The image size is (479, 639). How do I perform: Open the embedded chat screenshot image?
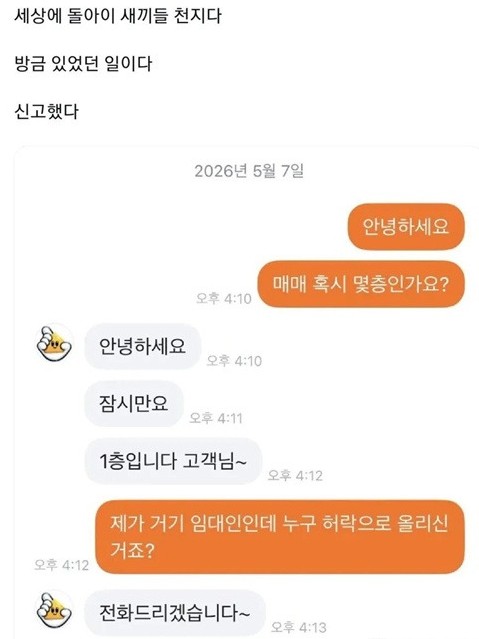(247, 392)
